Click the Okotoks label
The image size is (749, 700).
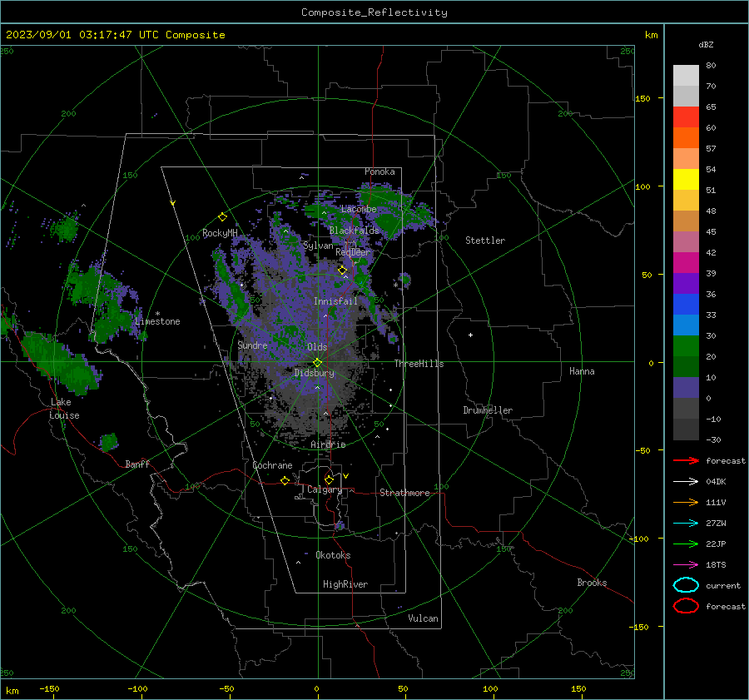coord(333,555)
